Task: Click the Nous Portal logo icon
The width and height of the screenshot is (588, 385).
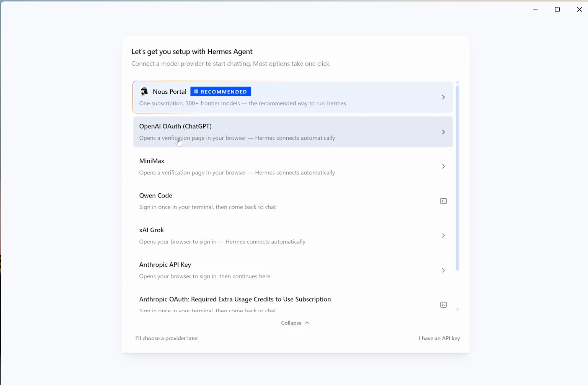Action: [x=144, y=91]
